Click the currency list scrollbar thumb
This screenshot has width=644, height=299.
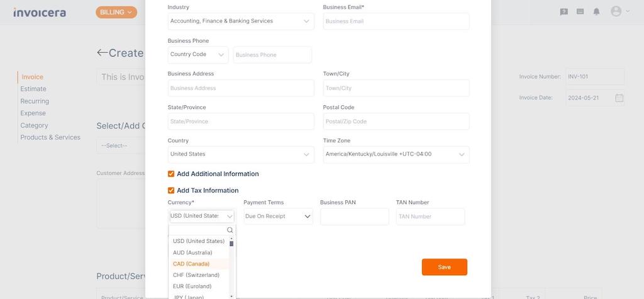(x=231, y=244)
